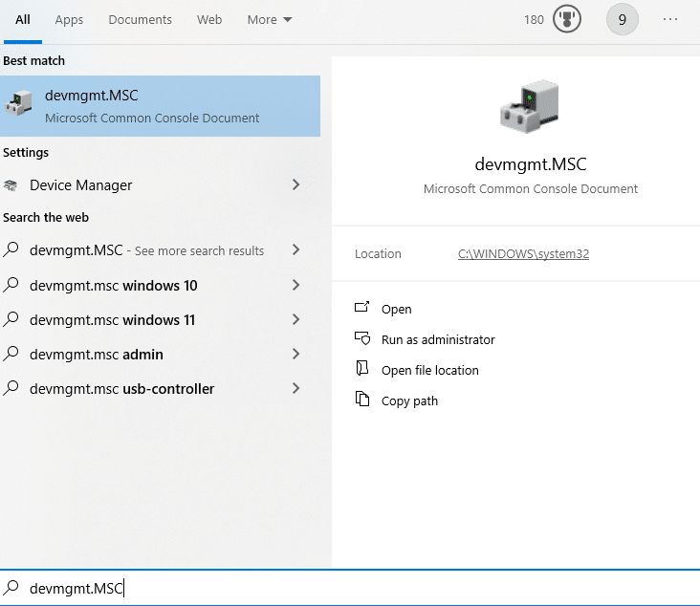
Task: Switch to the Apps tab
Action: [69, 20]
